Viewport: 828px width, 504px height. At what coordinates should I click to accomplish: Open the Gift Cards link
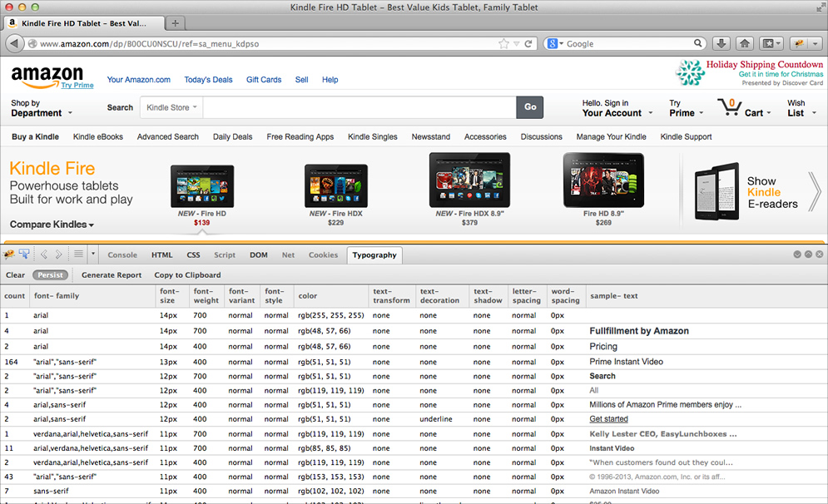click(264, 80)
